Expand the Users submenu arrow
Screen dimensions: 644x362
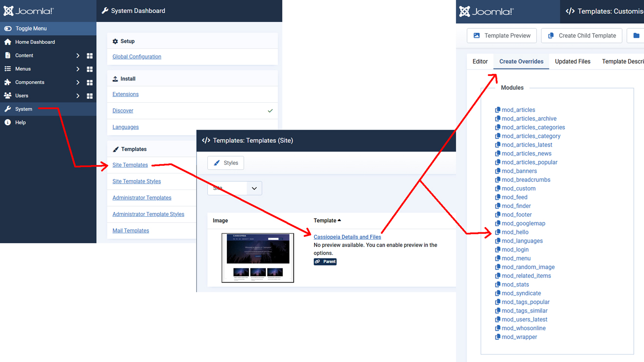(x=78, y=96)
